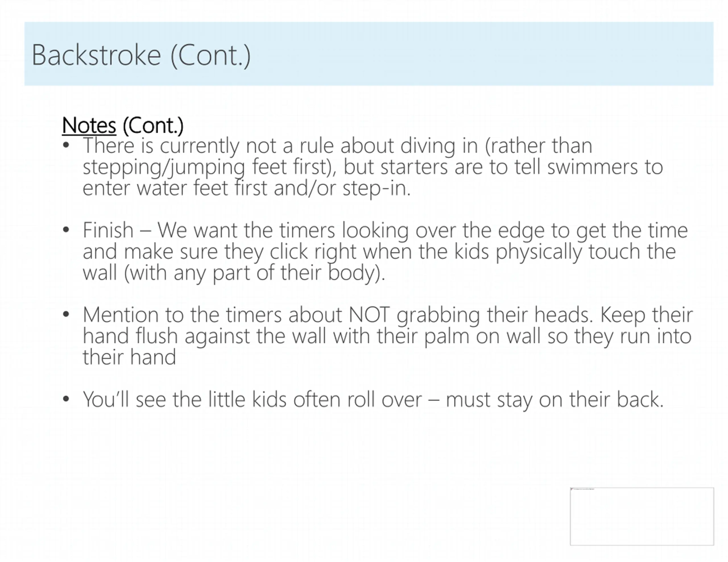
Task: Click "Keep their" in the third bullet
Action: point(647,315)
